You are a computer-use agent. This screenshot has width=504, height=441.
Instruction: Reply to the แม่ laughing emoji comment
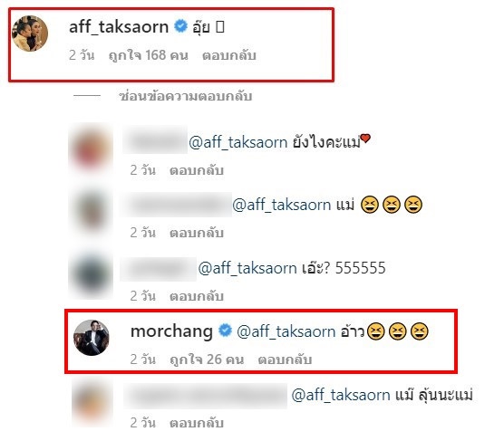tap(197, 233)
